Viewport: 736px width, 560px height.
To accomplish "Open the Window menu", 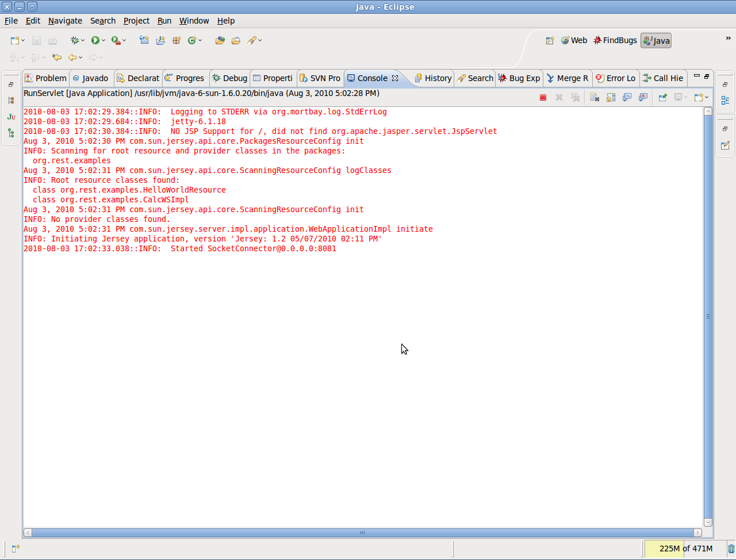I will (194, 21).
